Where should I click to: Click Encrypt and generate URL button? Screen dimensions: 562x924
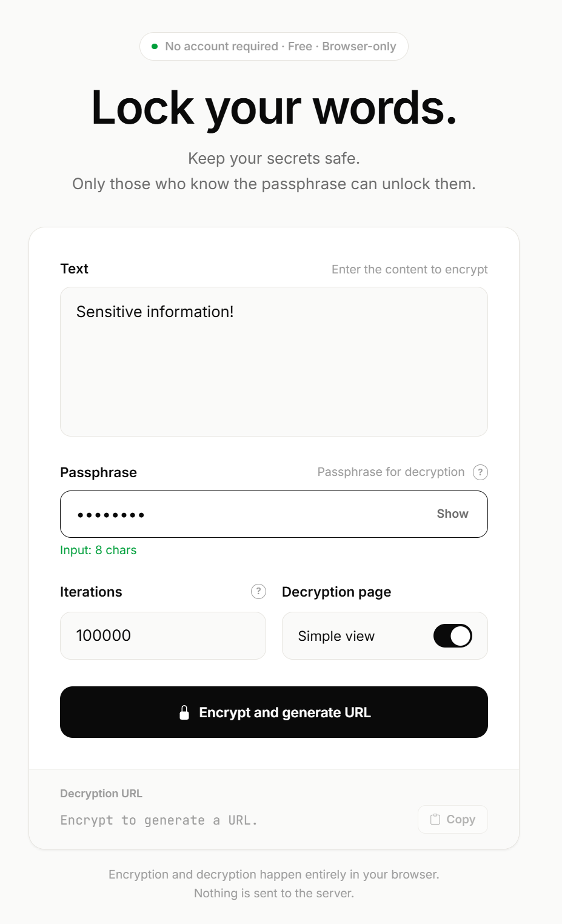pyautogui.click(x=274, y=712)
